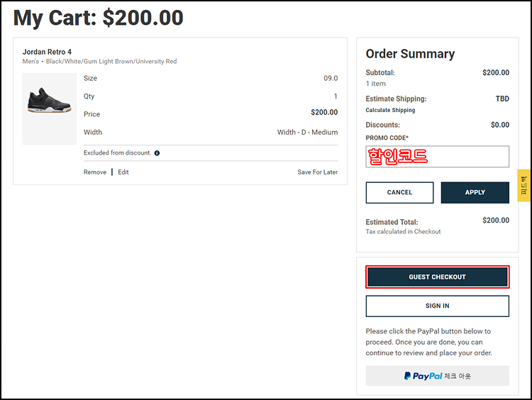The width and height of the screenshot is (532, 400).
Task: Open the Jordan Retro 4 product title
Action: (47, 52)
